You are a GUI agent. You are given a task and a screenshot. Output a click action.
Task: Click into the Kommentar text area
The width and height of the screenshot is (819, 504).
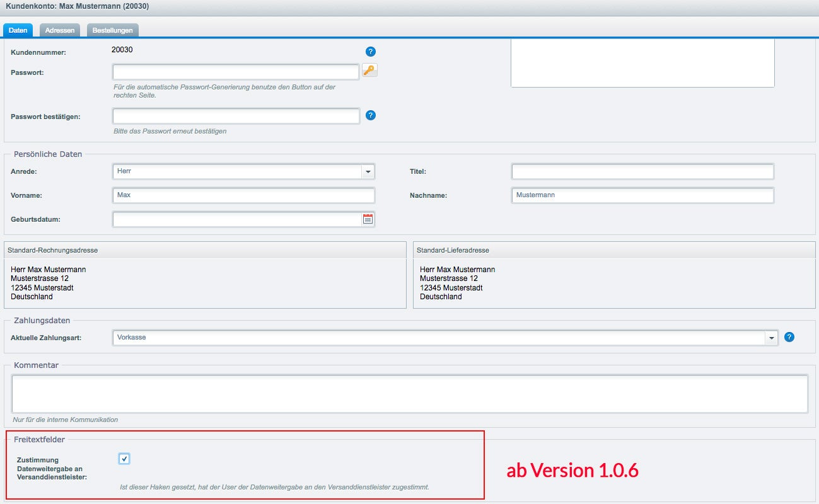coord(410,394)
